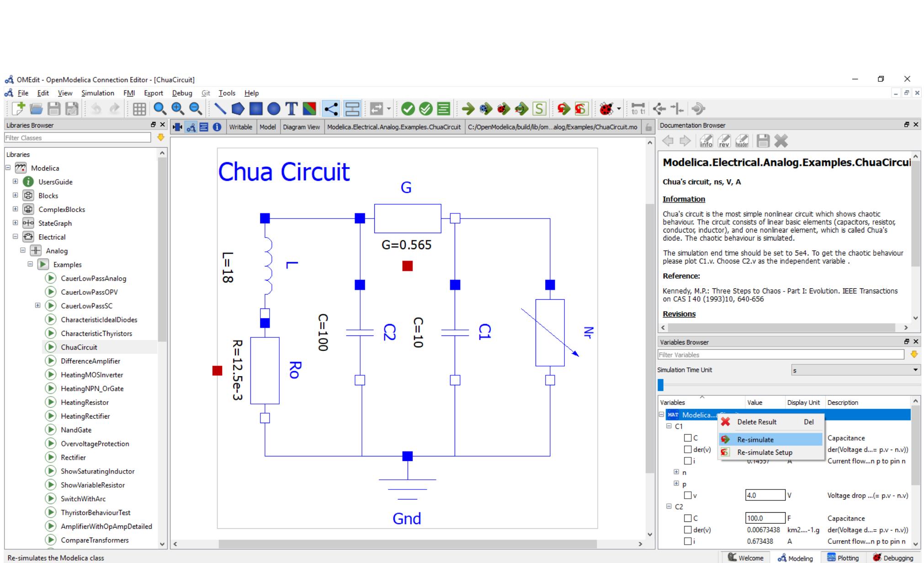Open the Simulation menu
This screenshot has width=924, height=563.
click(x=98, y=93)
